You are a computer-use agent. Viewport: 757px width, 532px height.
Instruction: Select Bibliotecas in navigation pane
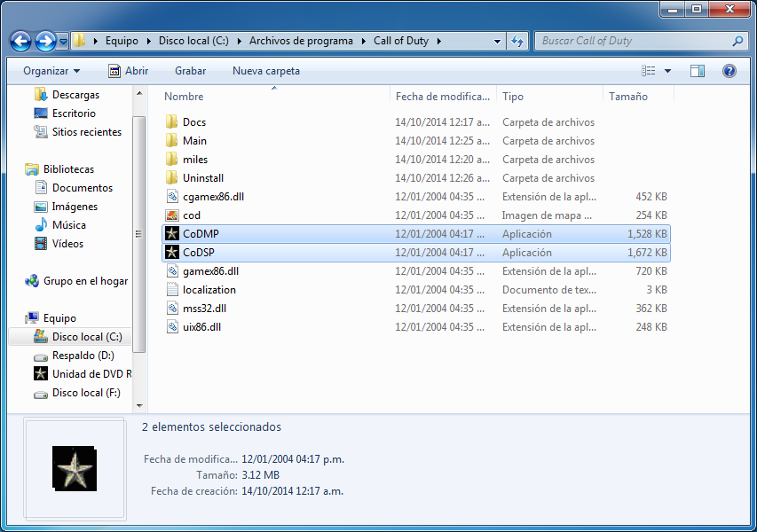pyautogui.click(x=68, y=169)
